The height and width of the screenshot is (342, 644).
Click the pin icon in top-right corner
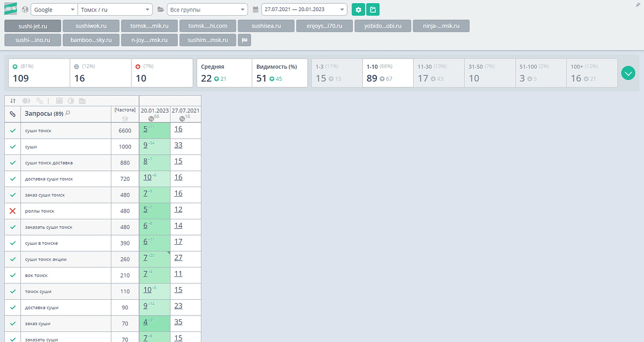click(x=638, y=4)
